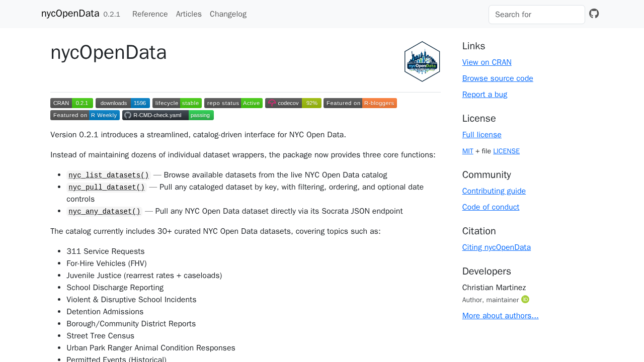
Task: Click 'Urban Park Ranger Animal Condition Responses'
Action: point(151,348)
